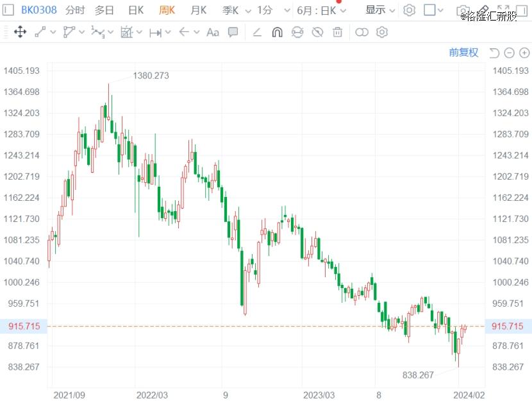
Task: Select the trend line drawing tool
Action: (x=40, y=32)
